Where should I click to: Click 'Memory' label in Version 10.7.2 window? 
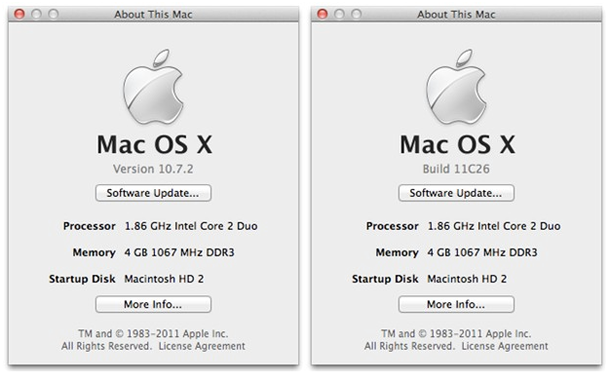(94, 253)
